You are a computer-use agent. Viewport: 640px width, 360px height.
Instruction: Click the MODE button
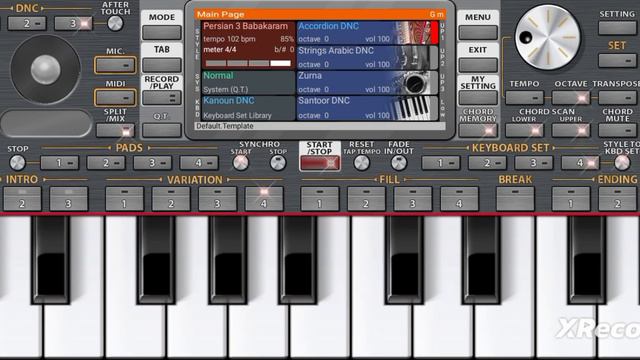point(162,32)
